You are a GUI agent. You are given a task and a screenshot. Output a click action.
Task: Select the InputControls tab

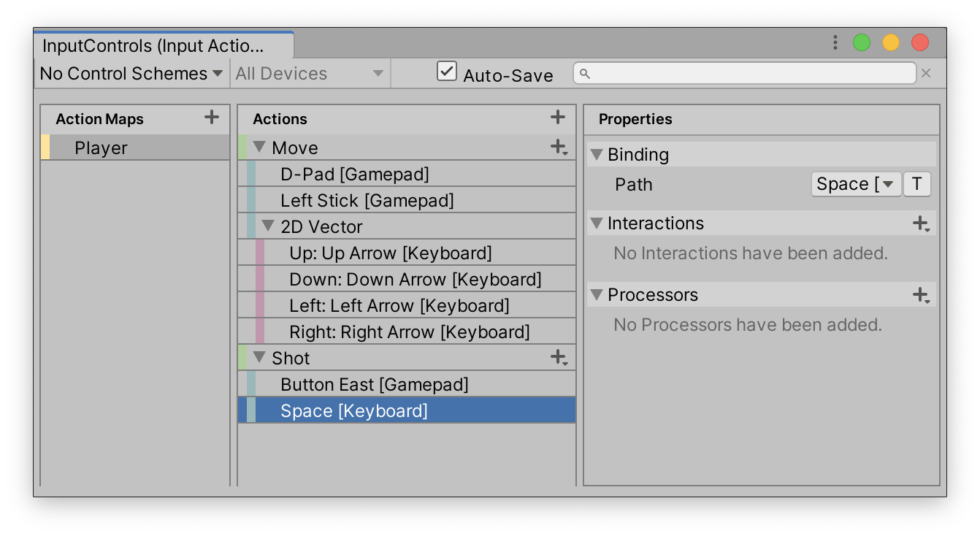(153, 46)
